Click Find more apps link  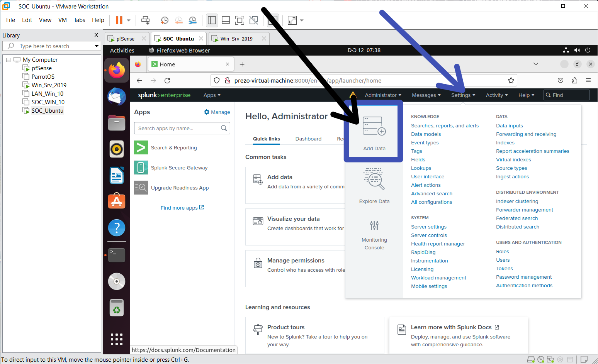pos(182,208)
